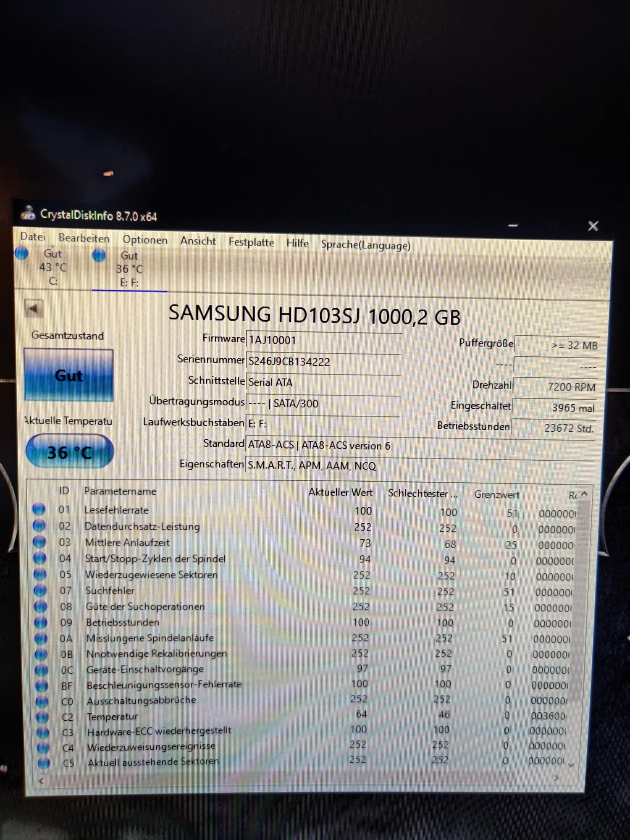Click the status dot for Lesefehlerrate
The width and height of the screenshot is (630, 840).
click(x=39, y=509)
